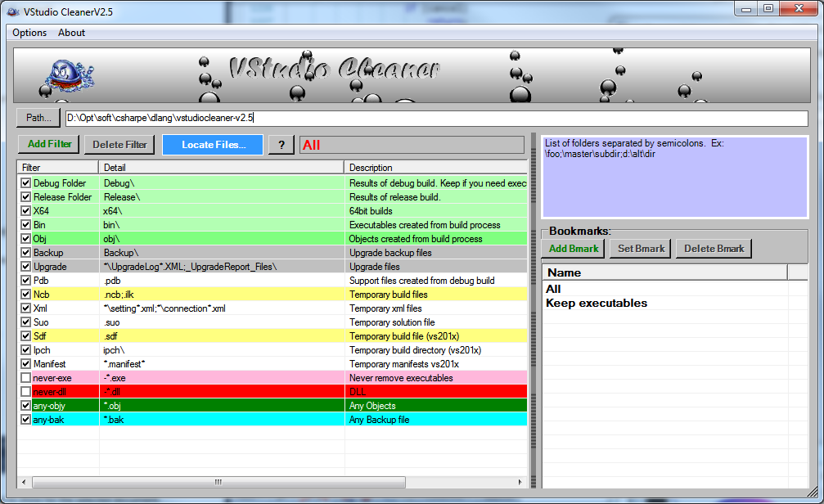This screenshot has width=824, height=504.
Task: Toggle the any-bak filter checkbox
Action: point(25,420)
